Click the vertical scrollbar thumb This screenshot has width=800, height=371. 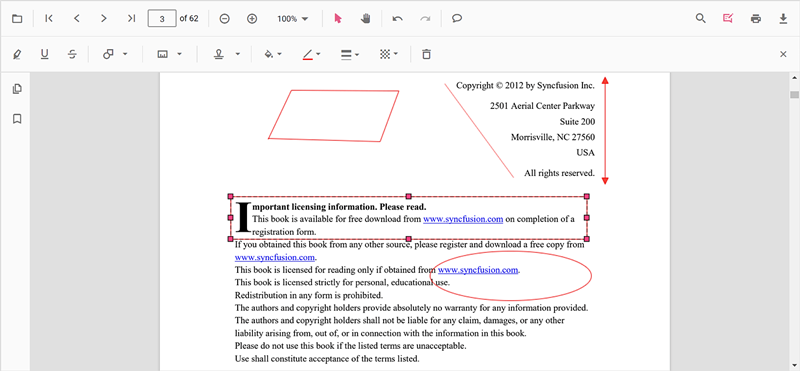(x=794, y=95)
